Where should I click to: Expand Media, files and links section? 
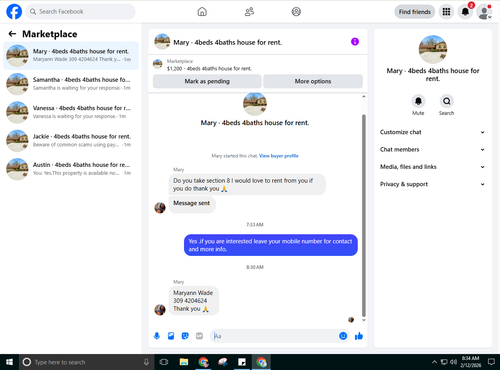[x=433, y=167]
